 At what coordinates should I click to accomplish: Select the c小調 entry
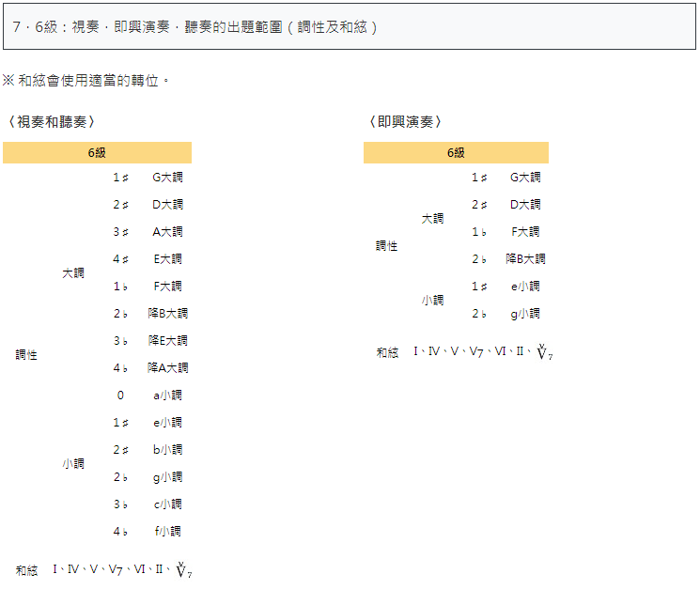[x=167, y=504]
